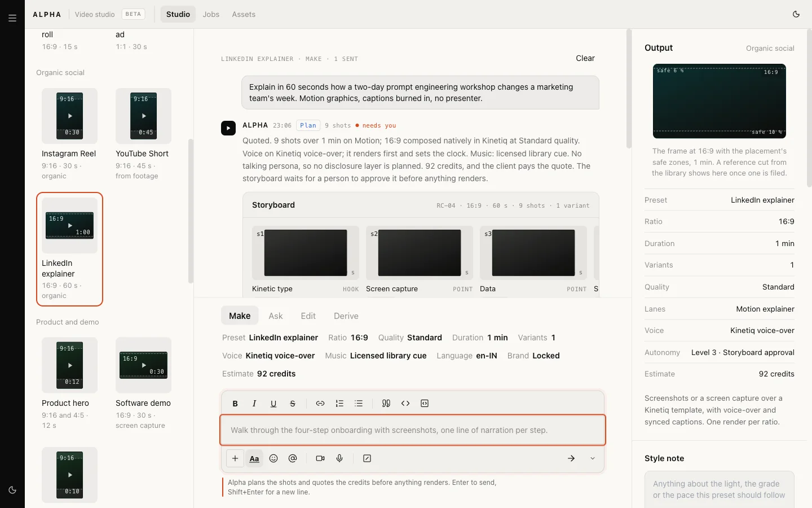This screenshot has width=812, height=508.
Task: Focus the prompt text field
Action: tap(413, 430)
